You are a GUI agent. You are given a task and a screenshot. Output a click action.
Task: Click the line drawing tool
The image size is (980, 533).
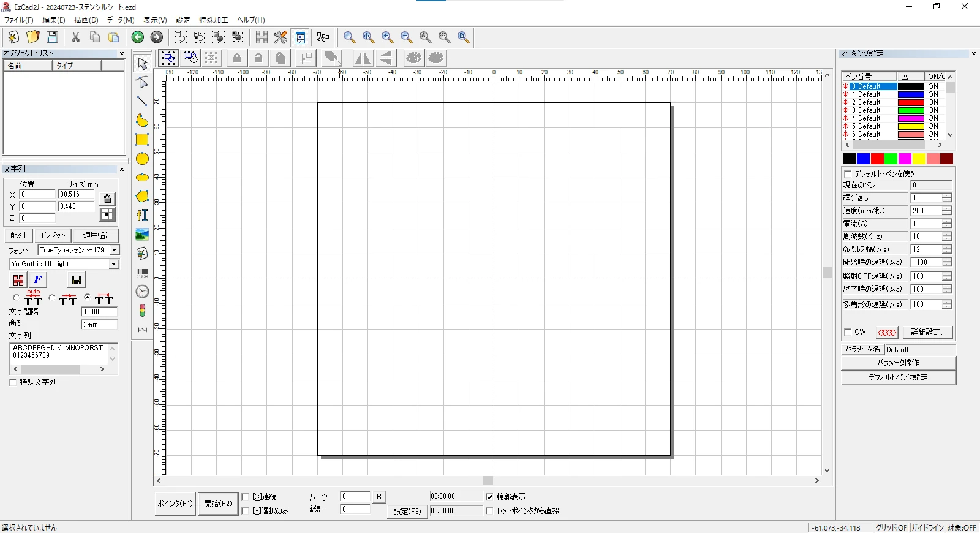(x=142, y=102)
